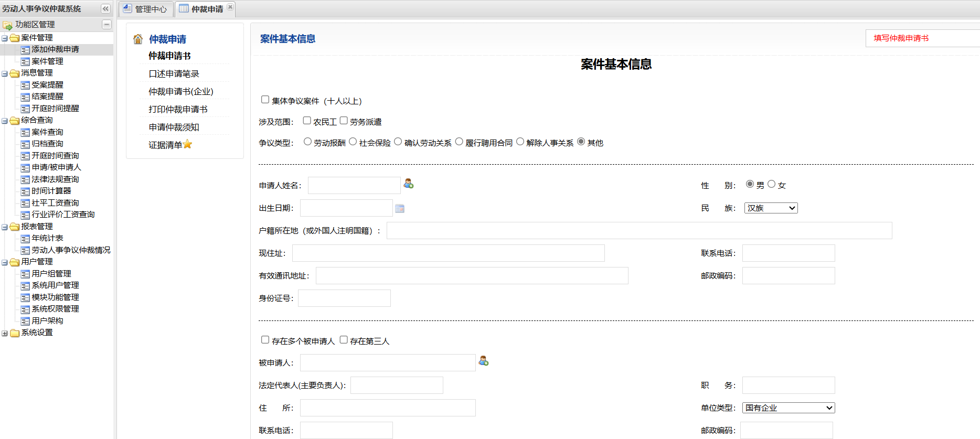This screenshot has width=980, height=439.
Task: Open the calendar picker for 出生日期
Action: tap(400, 208)
